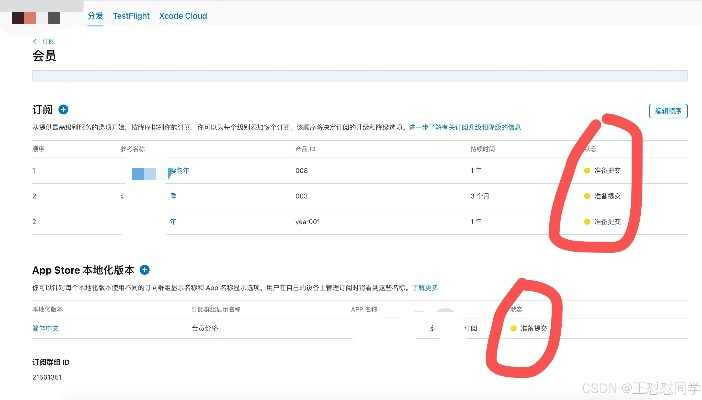This screenshot has width=702, height=400.
Task: Open the Xcode Cloud tab
Action: pyautogui.click(x=183, y=17)
